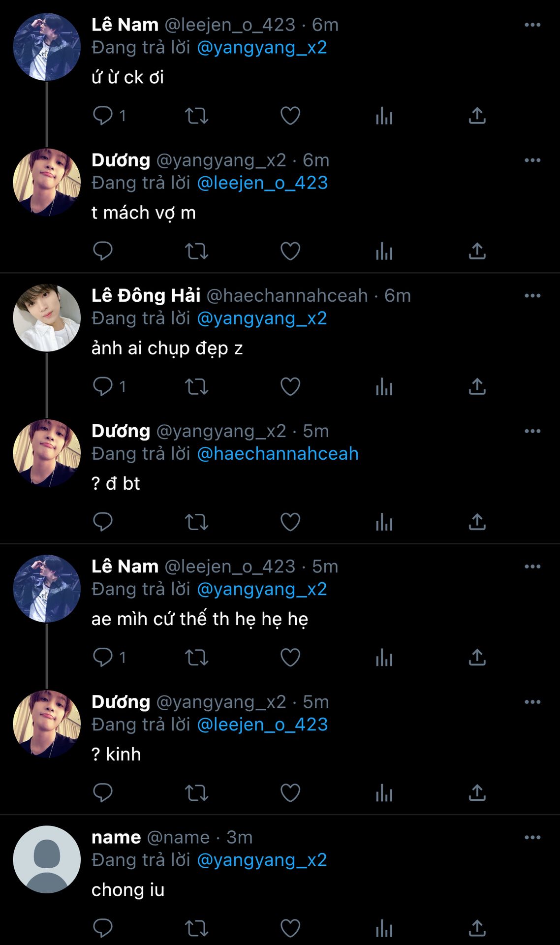The image size is (560, 945).
Task: Open the default avatar of user name
Action: tap(47, 859)
